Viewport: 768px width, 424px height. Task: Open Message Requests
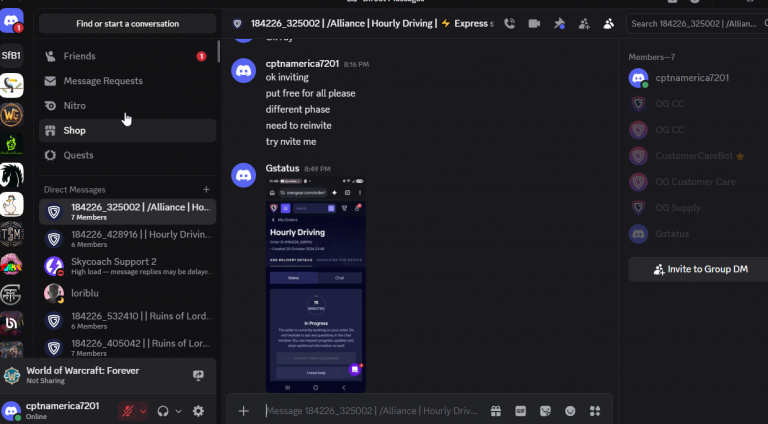click(x=127, y=81)
